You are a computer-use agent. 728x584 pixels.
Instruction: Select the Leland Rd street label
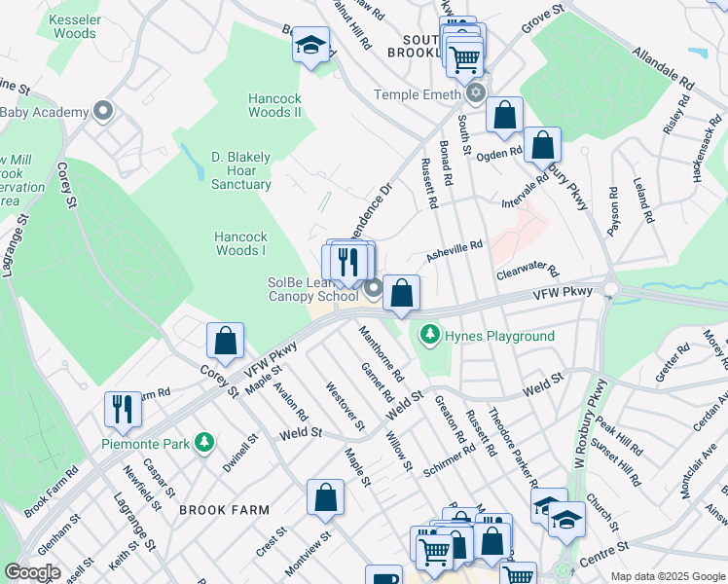(x=644, y=201)
